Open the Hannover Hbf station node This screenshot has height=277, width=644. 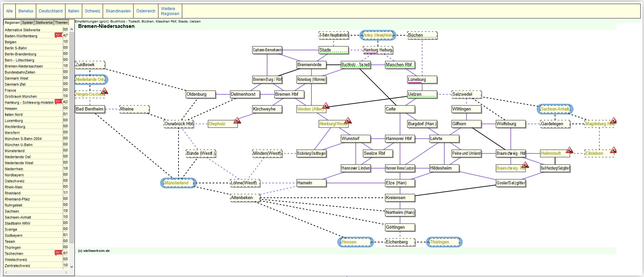tap(399, 139)
